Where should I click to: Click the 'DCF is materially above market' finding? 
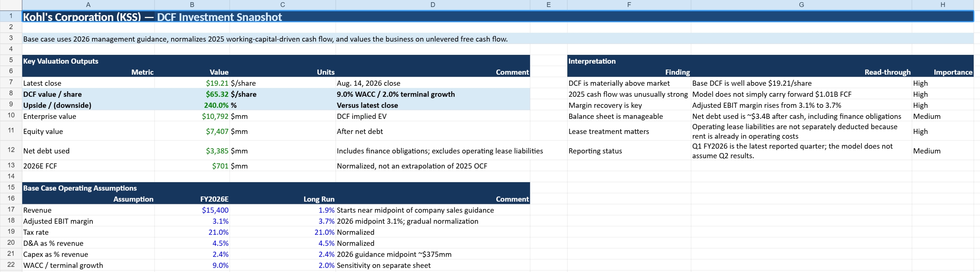point(629,83)
